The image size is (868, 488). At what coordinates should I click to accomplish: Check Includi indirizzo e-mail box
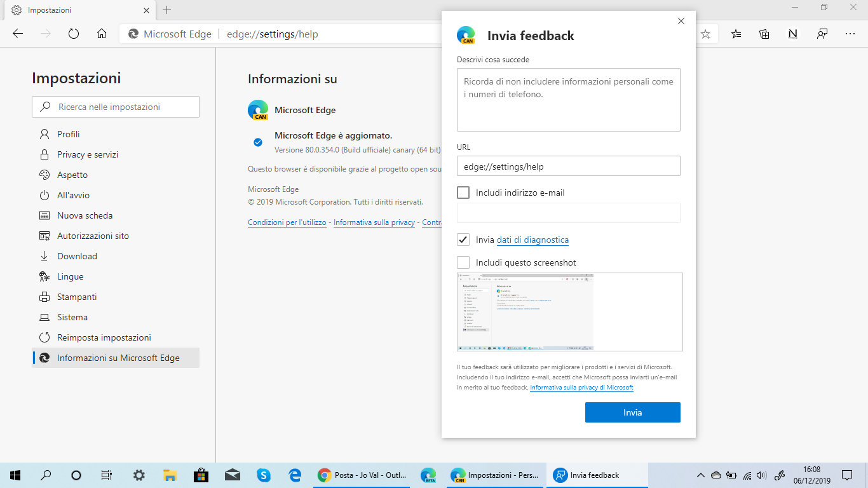463,193
